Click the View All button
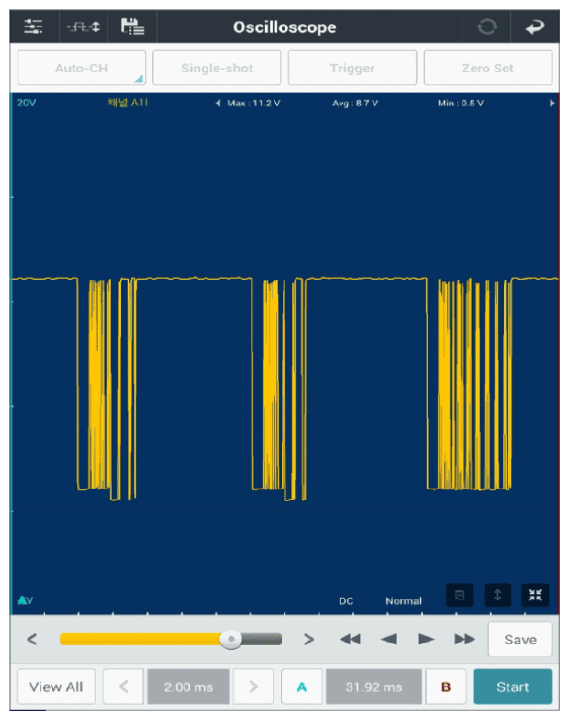 tap(56, 687)
